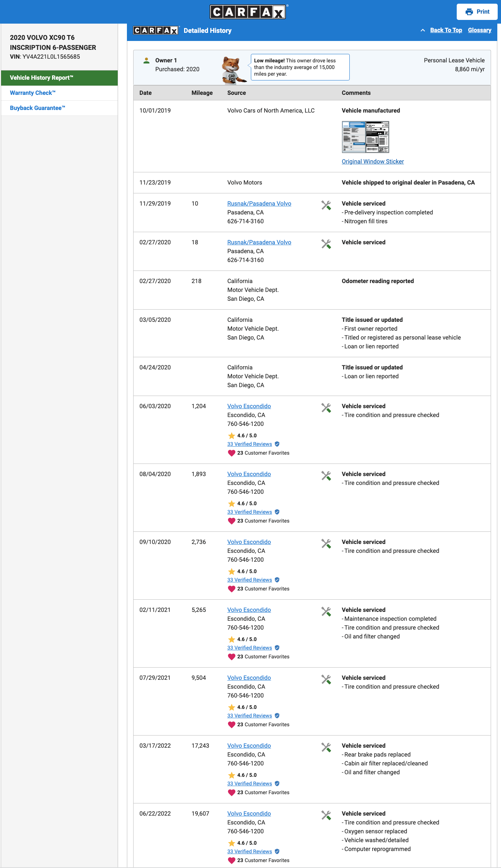Open 33 Verified Reviews for 09/10/2020 entry
The height and width of the screenshot is (868, 501).
pos(249,580)
